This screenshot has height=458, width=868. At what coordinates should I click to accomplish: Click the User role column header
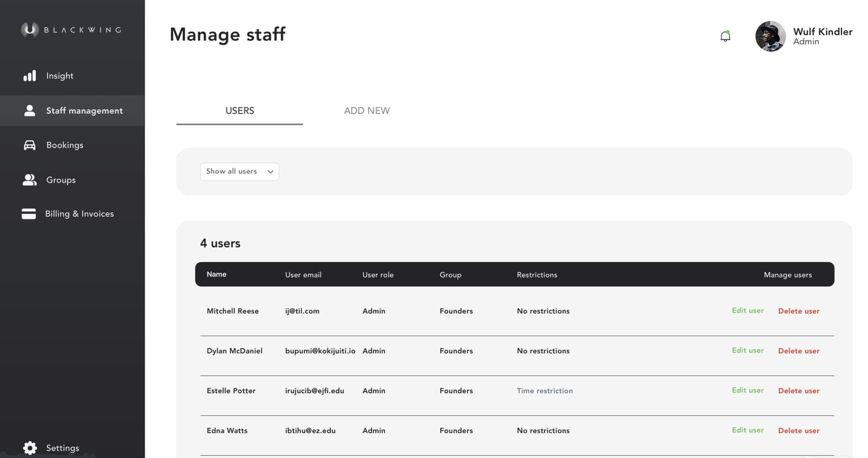pos(378,274)
